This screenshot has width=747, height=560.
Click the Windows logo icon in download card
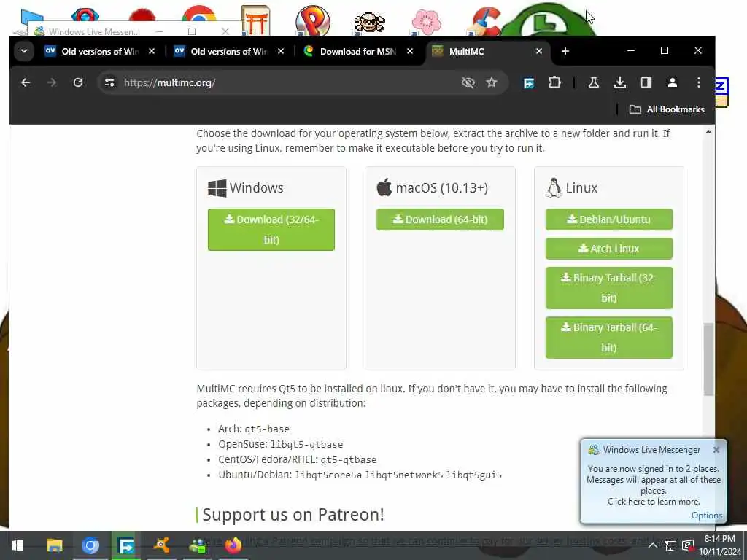(217, 188)
